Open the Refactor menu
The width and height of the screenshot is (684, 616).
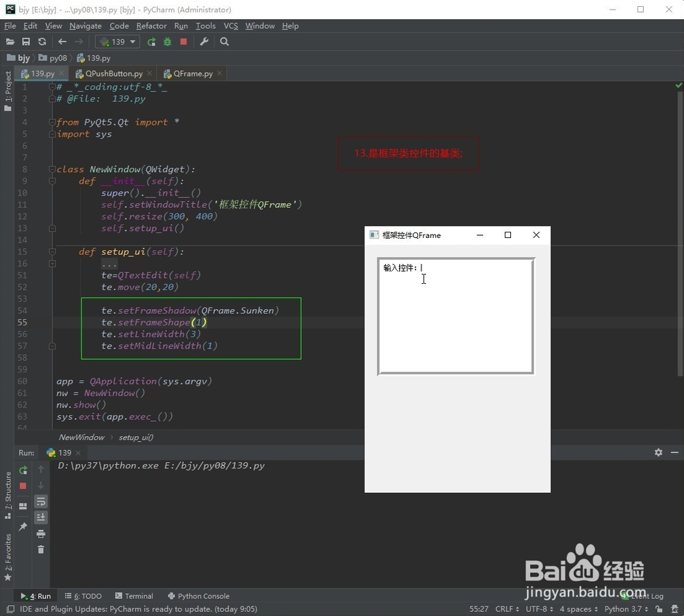click(x=151, y=26)
